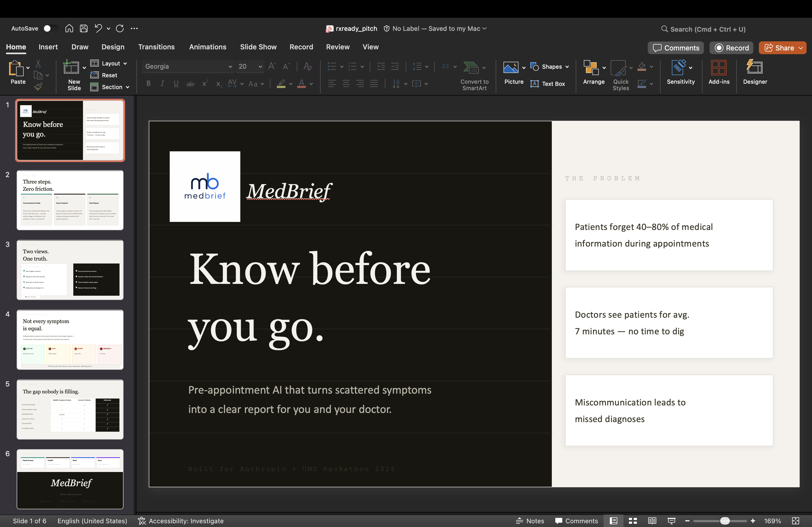
Task: Click the Designer icon in ribbon
Action: [x=755, y=68]
